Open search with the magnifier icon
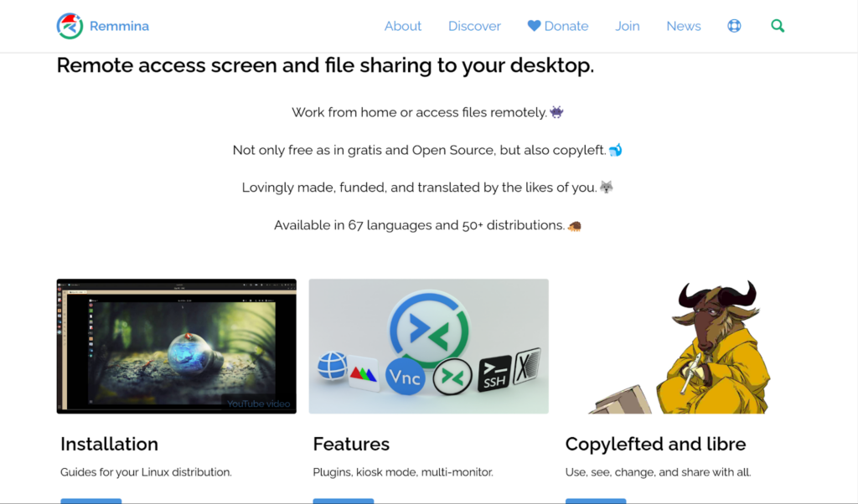 [x=778, y=26]
